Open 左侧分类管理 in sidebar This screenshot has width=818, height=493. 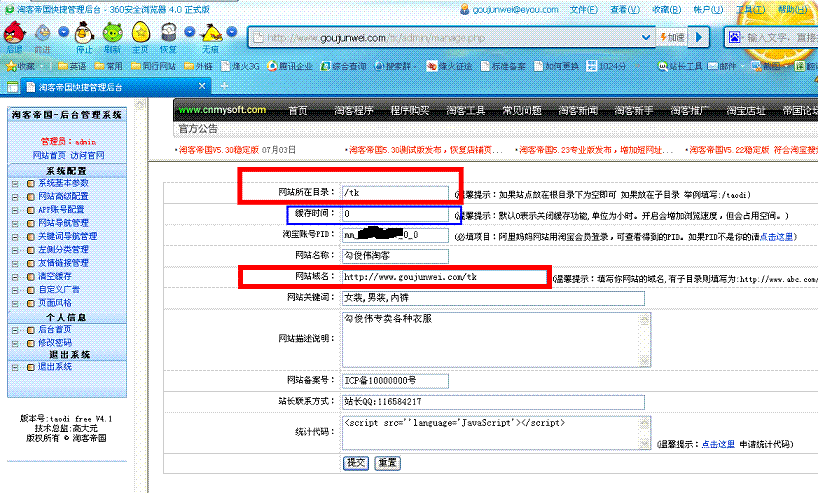pyautogui.click(x=64, y=250)
